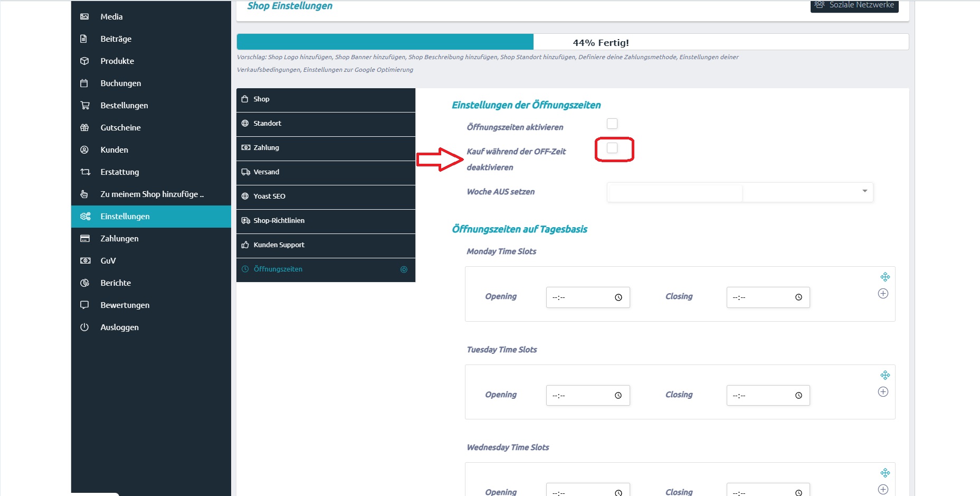This screenshot has height=496, width=980.
Task: Click the Kunden user icon
Action: pos(84,149)
